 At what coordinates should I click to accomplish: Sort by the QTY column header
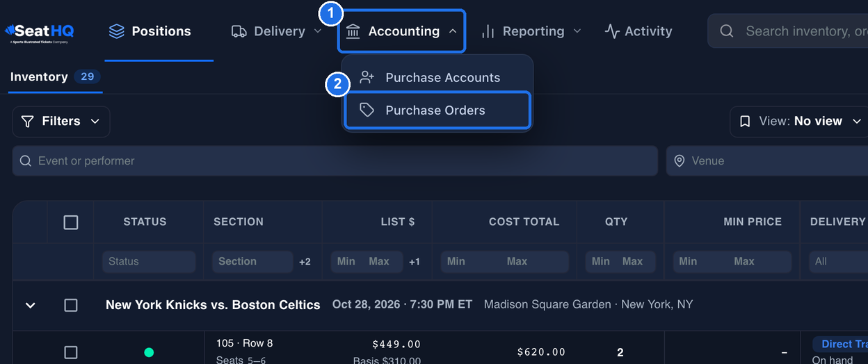pos(616,222)
